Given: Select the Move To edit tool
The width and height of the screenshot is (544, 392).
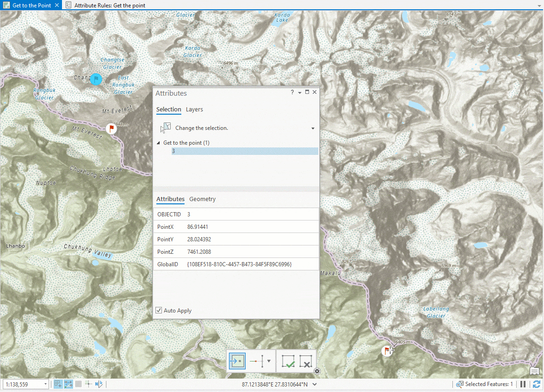Looking at the screenshot, I should (x=237, y=361).
